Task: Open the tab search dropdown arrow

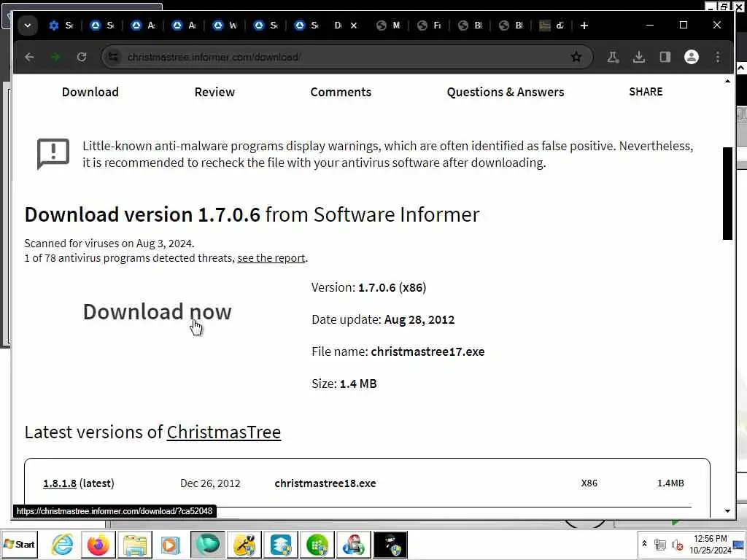Action: (x=28, y=26)
